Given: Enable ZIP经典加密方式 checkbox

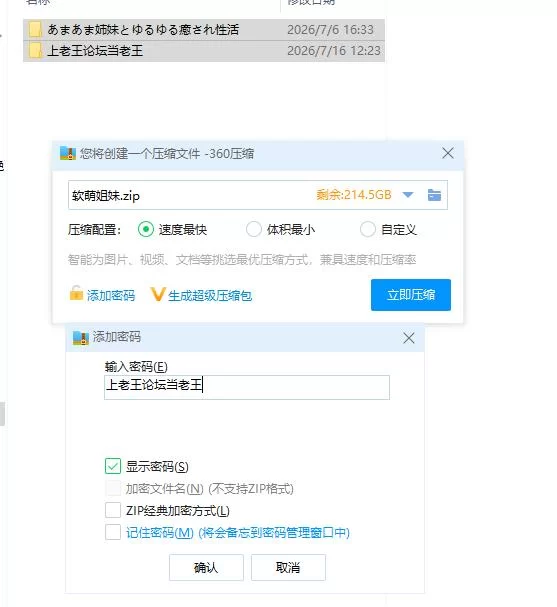Looking at the screenshot, I should (113, 510).
